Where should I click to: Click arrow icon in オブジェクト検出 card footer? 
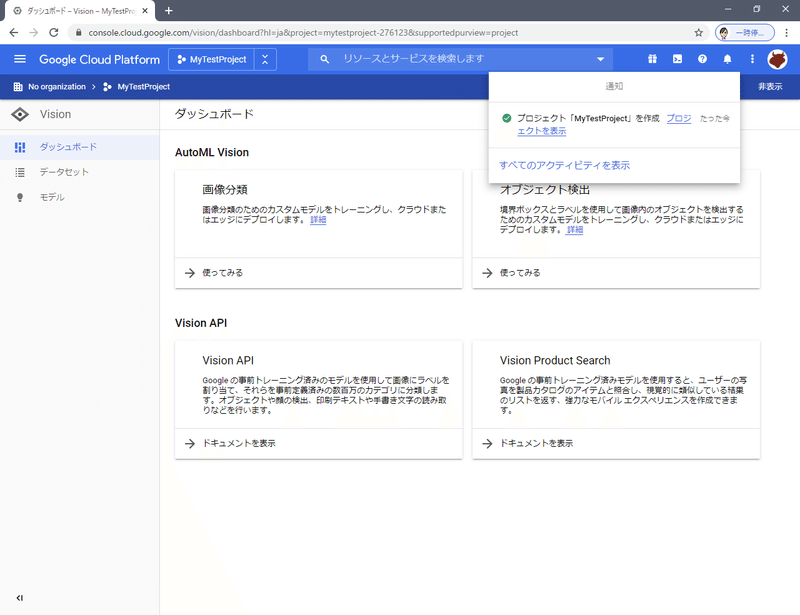pos(487,273)
